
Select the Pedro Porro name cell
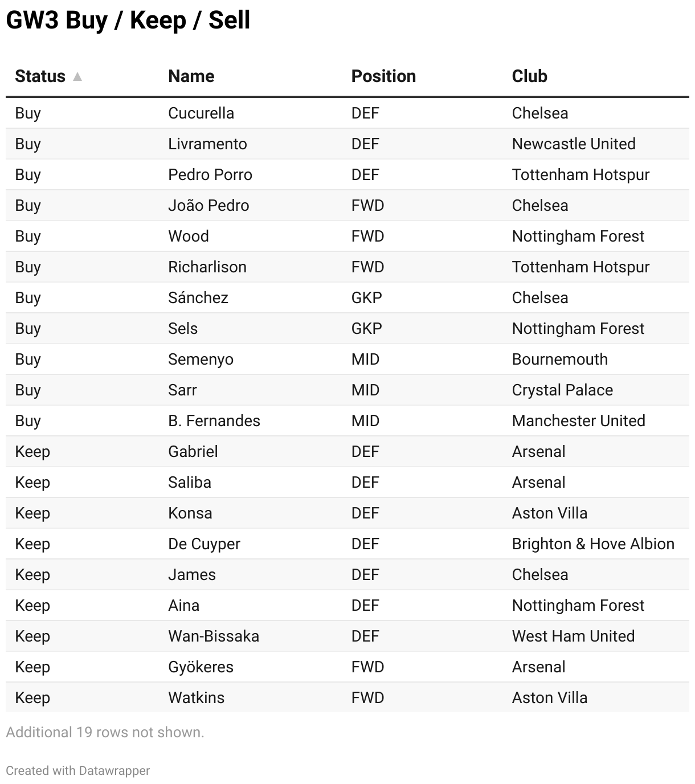coord(210,174)
